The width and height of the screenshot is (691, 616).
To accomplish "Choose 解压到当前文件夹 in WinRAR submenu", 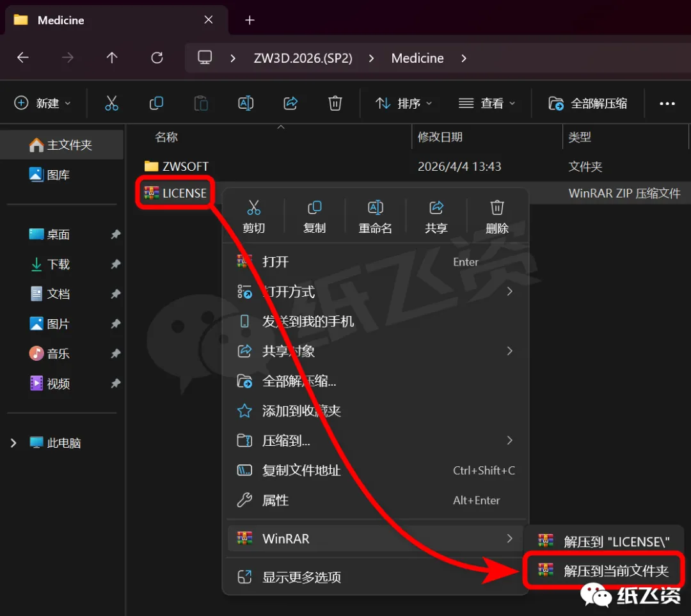I will pos(603,570).
